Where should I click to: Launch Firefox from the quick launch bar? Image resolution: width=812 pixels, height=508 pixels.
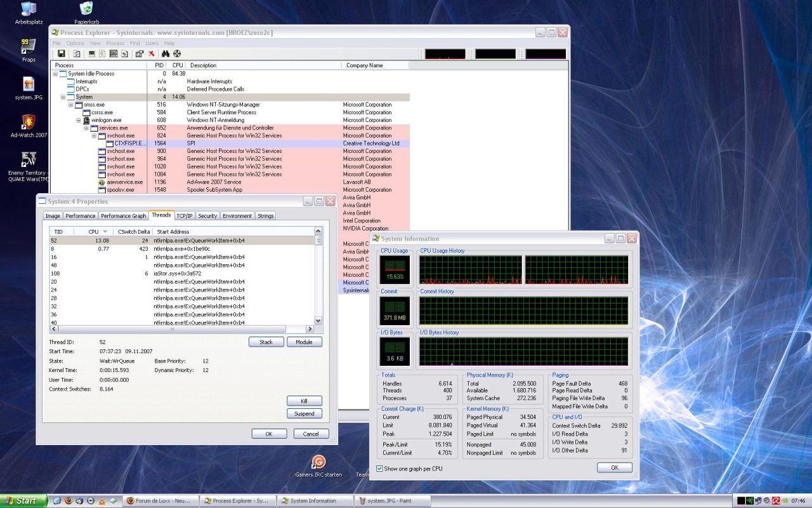click(x=69, y=500)
